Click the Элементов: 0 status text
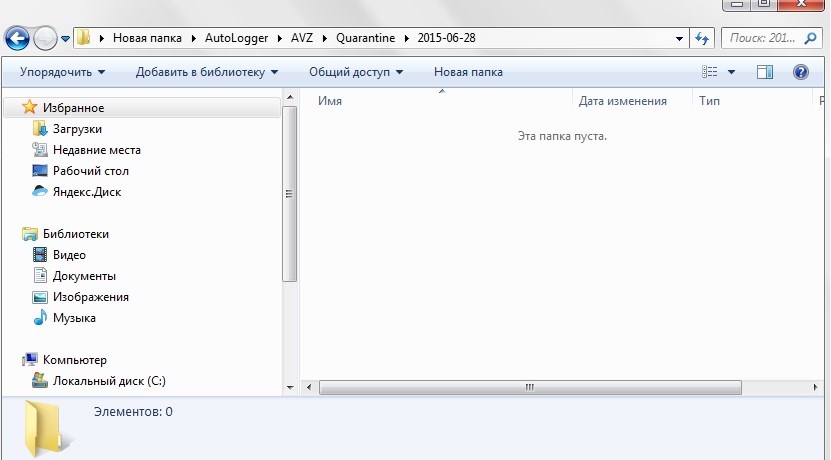This screenshot has height=460, width=831. [133, 412]
